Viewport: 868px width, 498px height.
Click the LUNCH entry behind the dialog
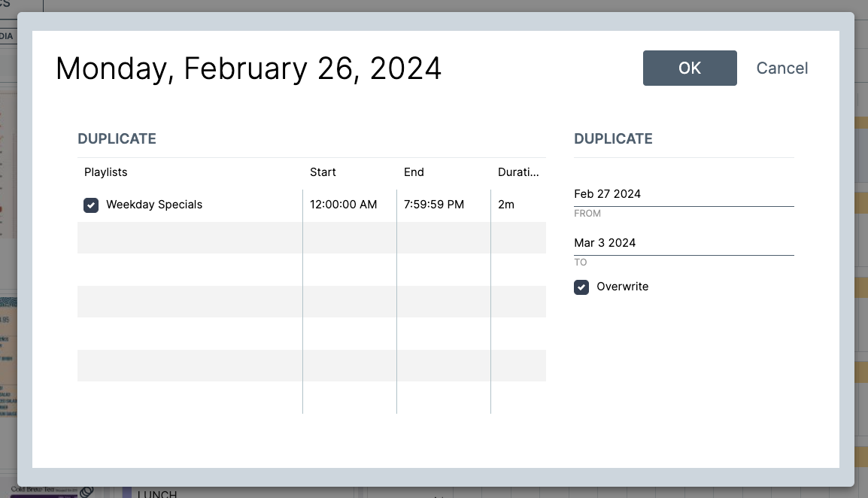pyautogui.click(x=157, y=493)
